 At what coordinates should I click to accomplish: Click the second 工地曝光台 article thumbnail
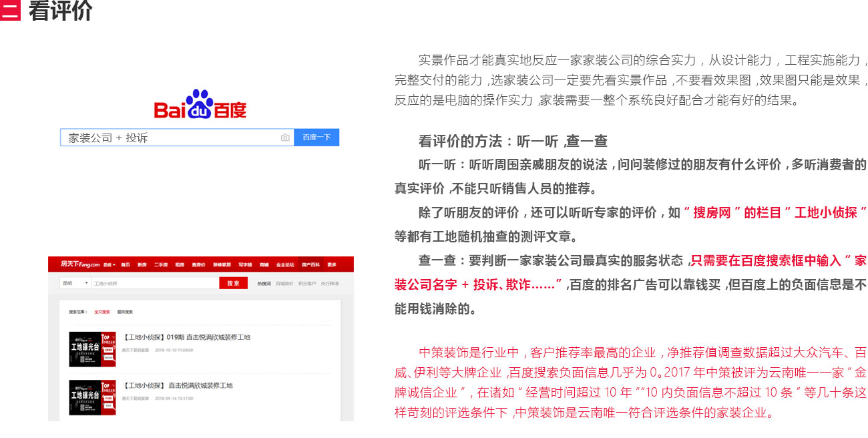point(92,397)
